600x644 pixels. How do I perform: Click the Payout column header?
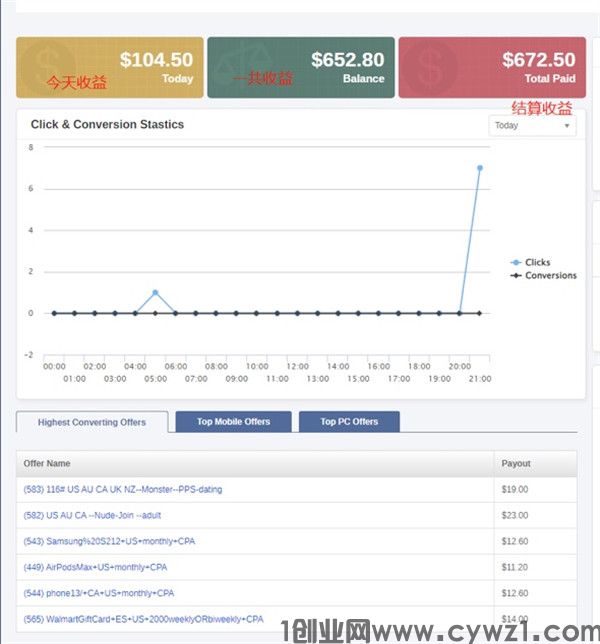click(x=516, y=464)
